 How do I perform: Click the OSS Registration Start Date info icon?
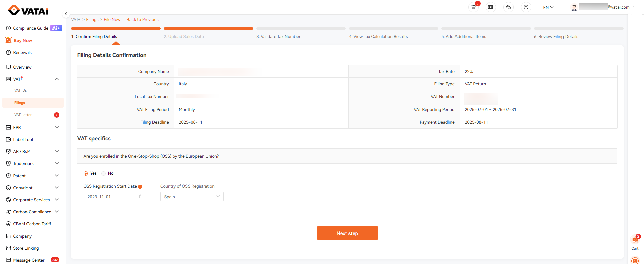(140, 187)
